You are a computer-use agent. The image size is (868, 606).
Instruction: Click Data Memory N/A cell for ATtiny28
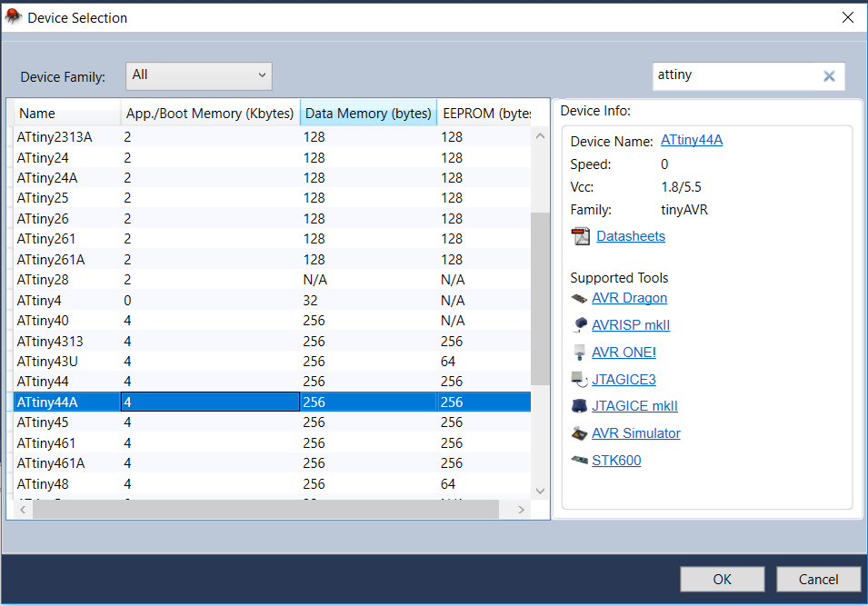[368, 280]
